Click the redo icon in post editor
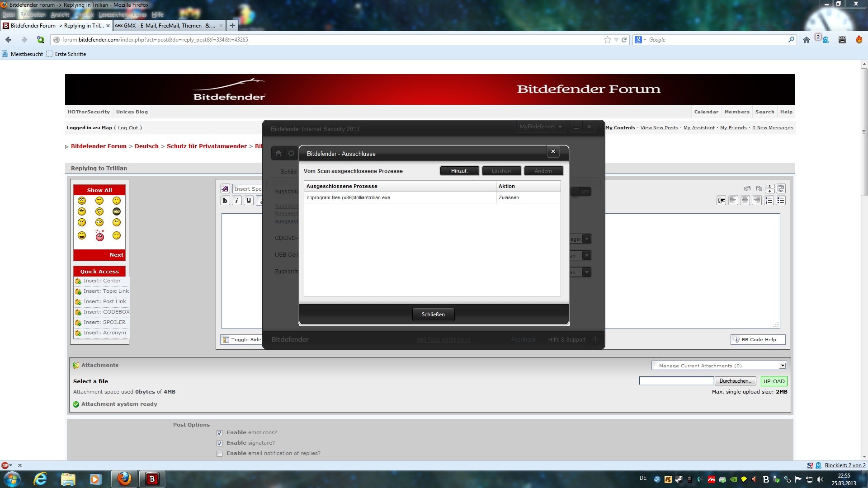868x488 pixels. click(x=759, y=188)
